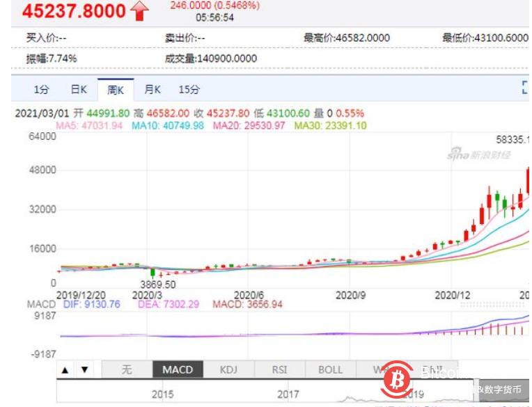The image size is (532, 407).
Task: Switch to the 1分 chart tab
Action: click(x=41, y=90)
